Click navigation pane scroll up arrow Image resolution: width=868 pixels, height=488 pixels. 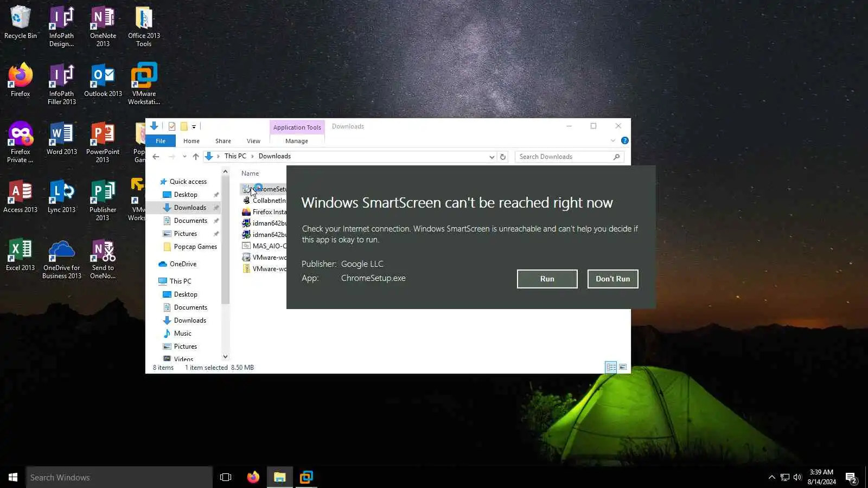point(225,171)
